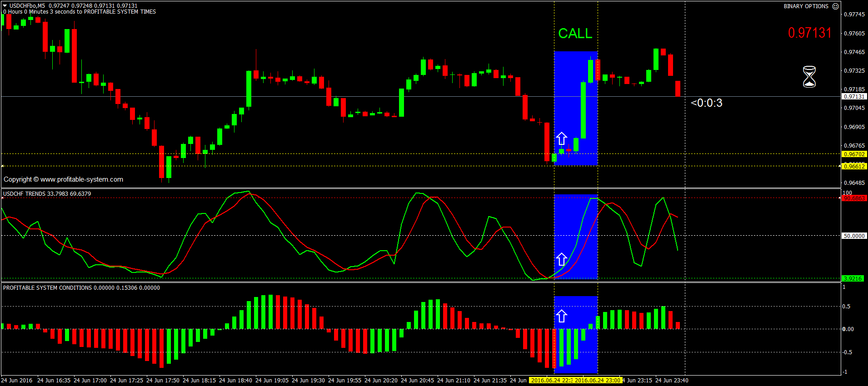Click the green 3.9216 level tag
Image resolution: width=868 pixels, height=386 pixels.
(853, 278)
